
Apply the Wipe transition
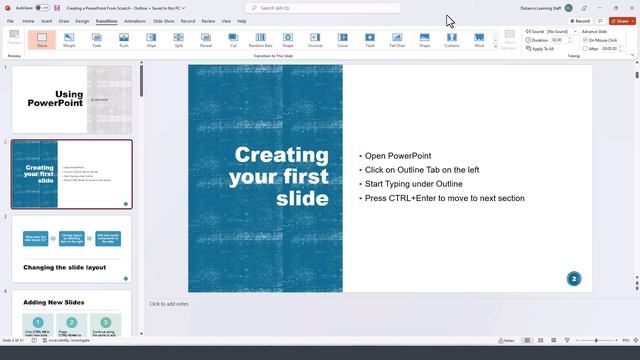(x=151, y=40)
